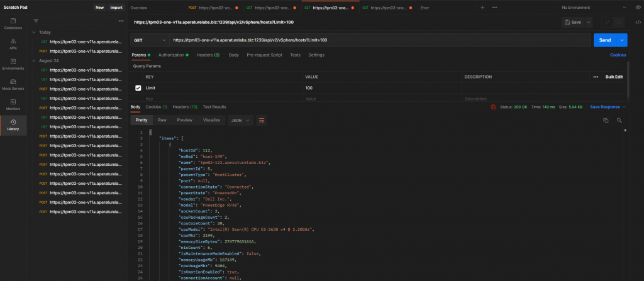Open the APIs sidebar panel
The width and height of the screenshot is (644, 281).
[x=13, y=44]
